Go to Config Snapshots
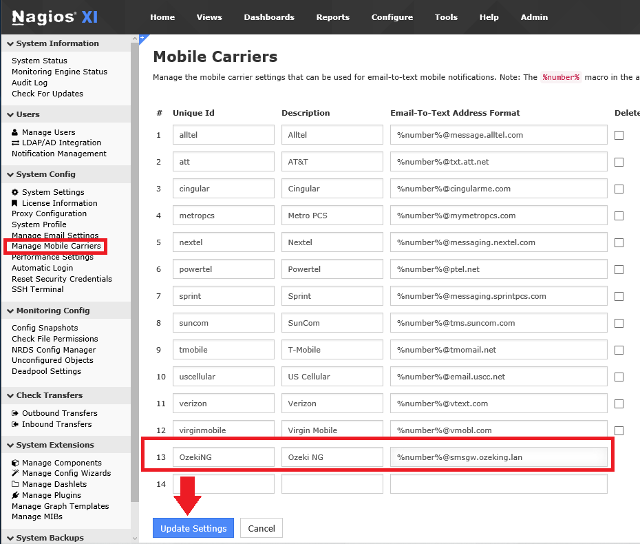640x544 pixels. [45, 328]
